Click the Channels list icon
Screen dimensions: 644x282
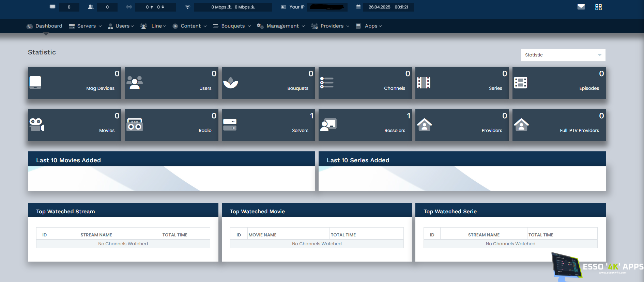(327, 83)
